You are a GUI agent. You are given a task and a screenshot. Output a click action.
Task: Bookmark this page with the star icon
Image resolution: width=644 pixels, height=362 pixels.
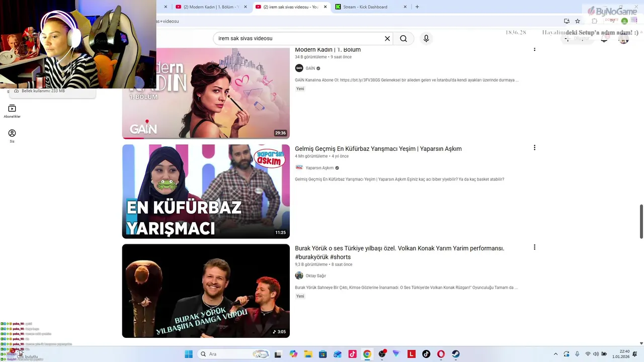[578, 21]
